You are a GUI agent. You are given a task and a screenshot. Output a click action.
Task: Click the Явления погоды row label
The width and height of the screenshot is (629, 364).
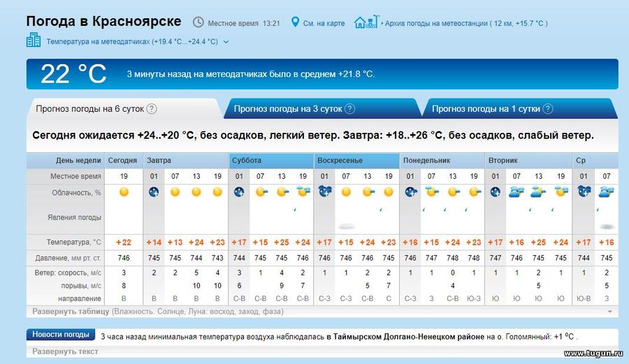tap(74, 217)
